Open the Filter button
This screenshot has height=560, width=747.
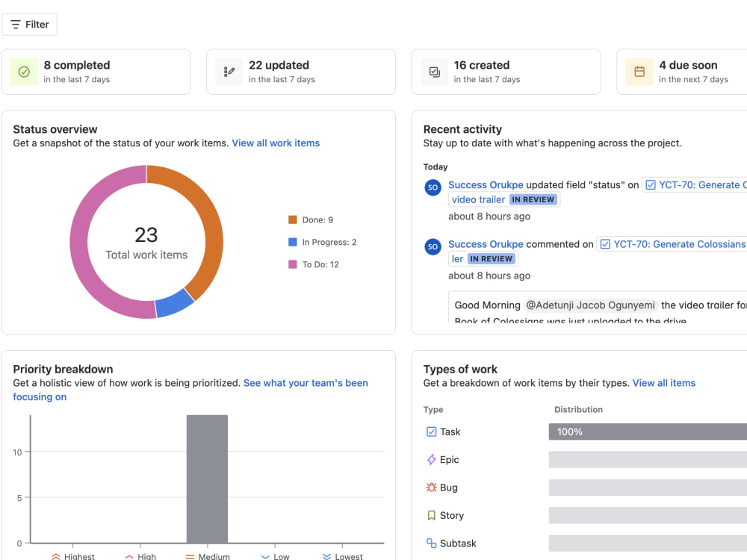(x=30, y=25)
